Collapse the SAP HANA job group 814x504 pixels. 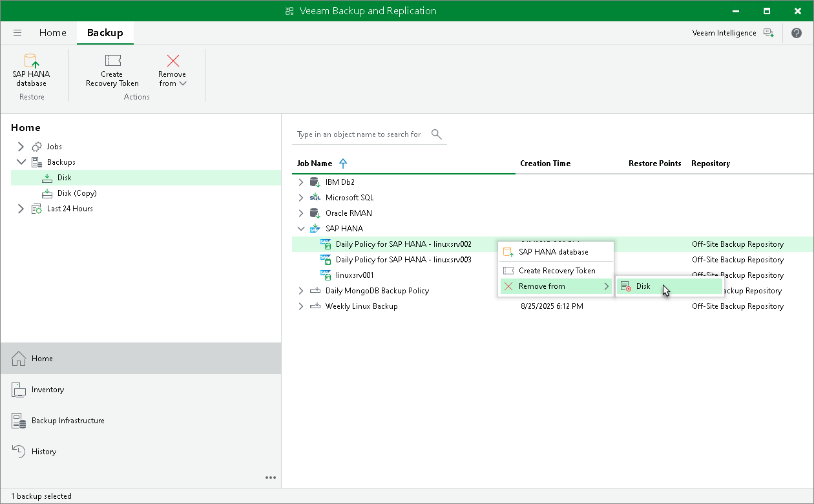tap(300, 229)
